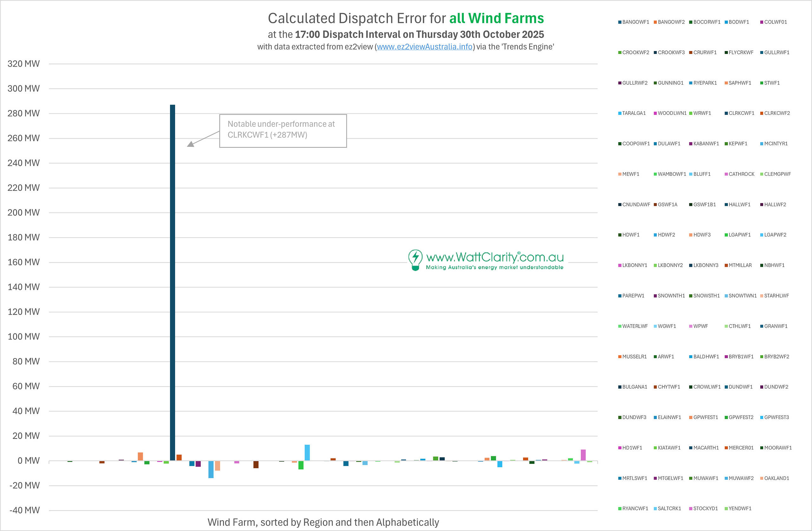This screenshot has width=812, height=531.
Task: Click the MUSSELR1 legend entry
Action: click(x=634, y=357)
